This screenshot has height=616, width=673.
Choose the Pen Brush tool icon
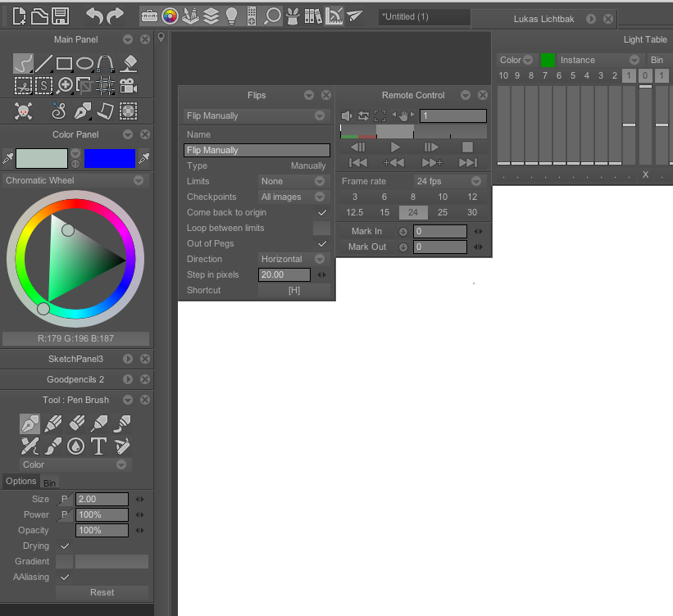(x=30, y=423)
